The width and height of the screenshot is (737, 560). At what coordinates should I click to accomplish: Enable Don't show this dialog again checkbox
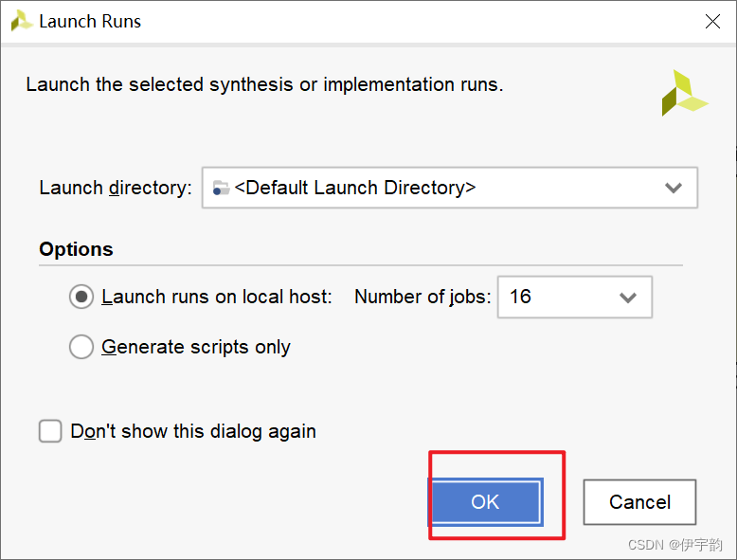50,431
